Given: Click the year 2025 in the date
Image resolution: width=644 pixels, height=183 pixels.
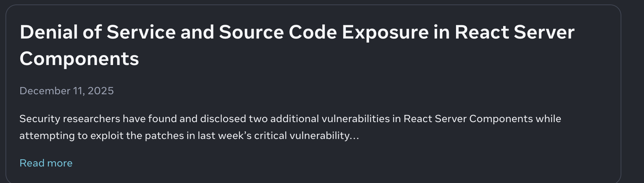Looking at the screenshot, I should (x=100, y=91).
